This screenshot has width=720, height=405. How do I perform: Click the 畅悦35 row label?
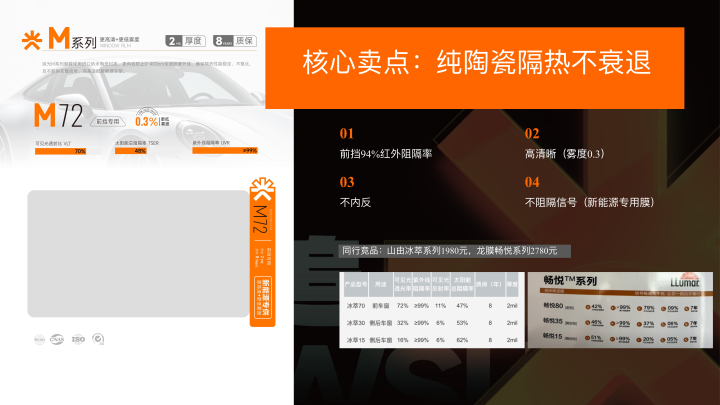pos(553,321)
